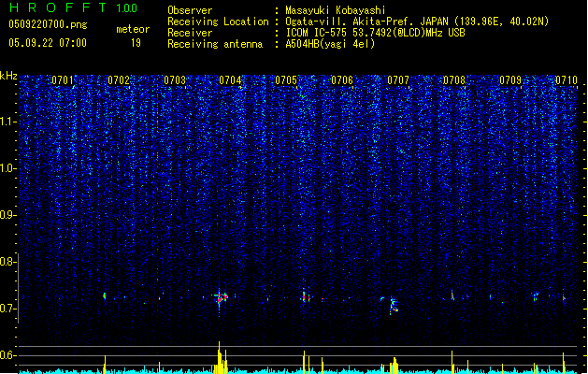Screen dimensions: 588x374
Task: Click the 0704 time marker
Action: pos(230,80)
